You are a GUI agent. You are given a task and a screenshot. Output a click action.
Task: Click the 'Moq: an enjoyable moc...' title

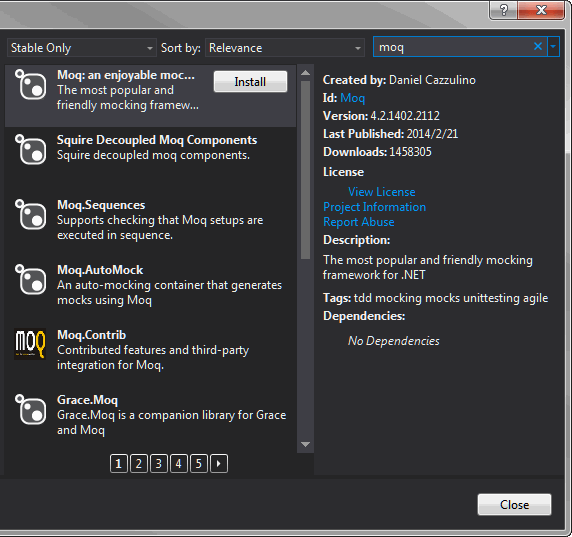(126, 75)
